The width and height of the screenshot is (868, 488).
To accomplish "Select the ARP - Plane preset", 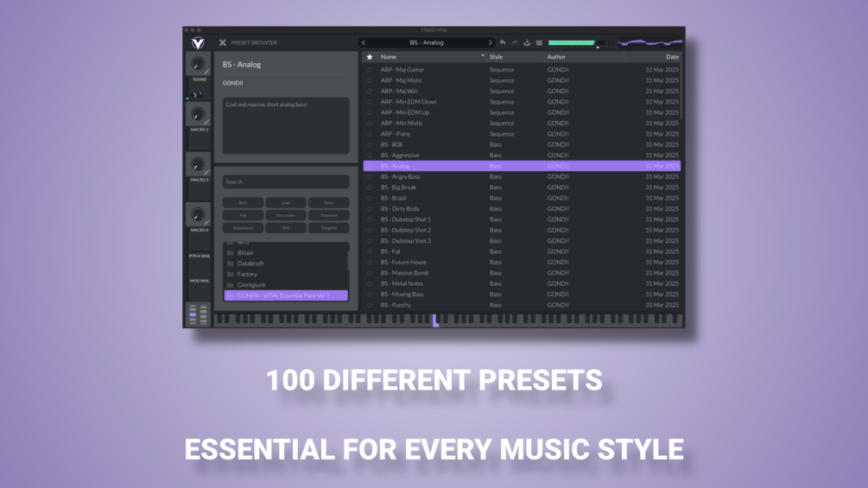I will [x=522, y=134].
